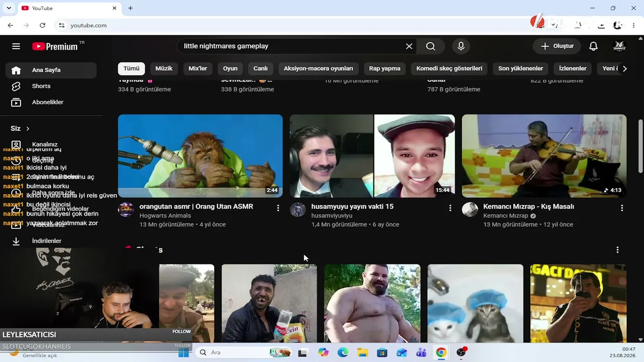Open Hogwarts Animals channel avatar
This screenshot has height=362, width=644.
[126, 210]
